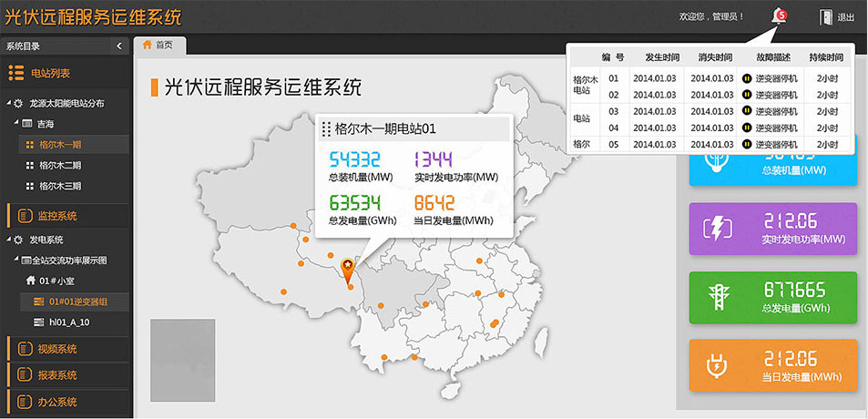
Task: Click the plug icon on the orange 当日发电量 card
Action: (x=717, y=364)
